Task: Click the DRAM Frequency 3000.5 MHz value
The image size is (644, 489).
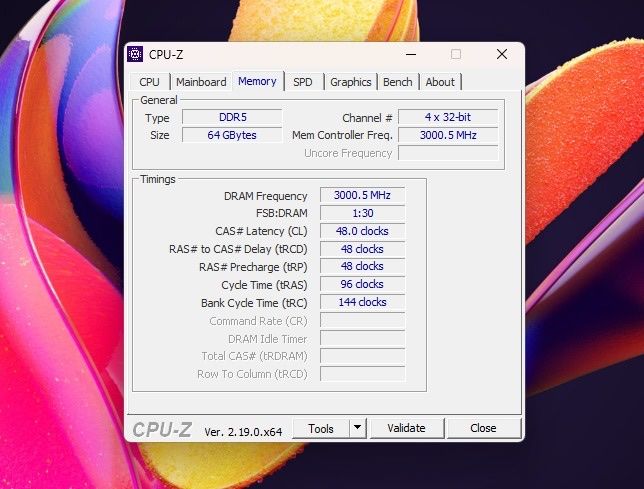Action: (362, 195)
